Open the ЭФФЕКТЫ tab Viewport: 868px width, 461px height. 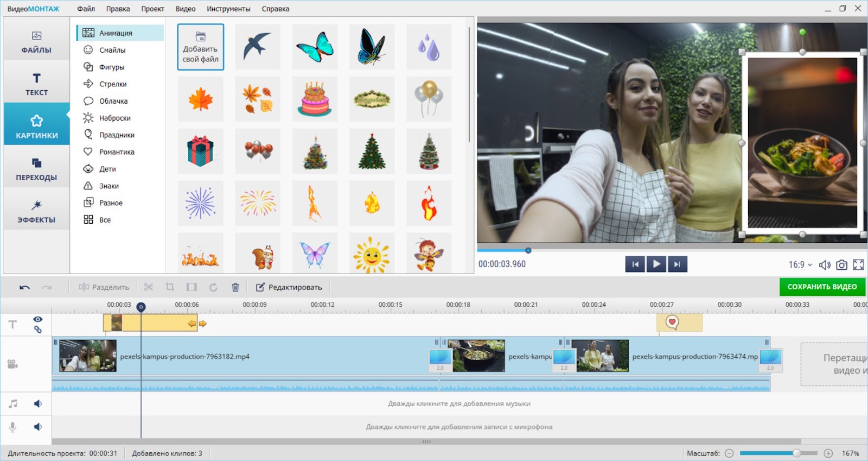[36, 212]
